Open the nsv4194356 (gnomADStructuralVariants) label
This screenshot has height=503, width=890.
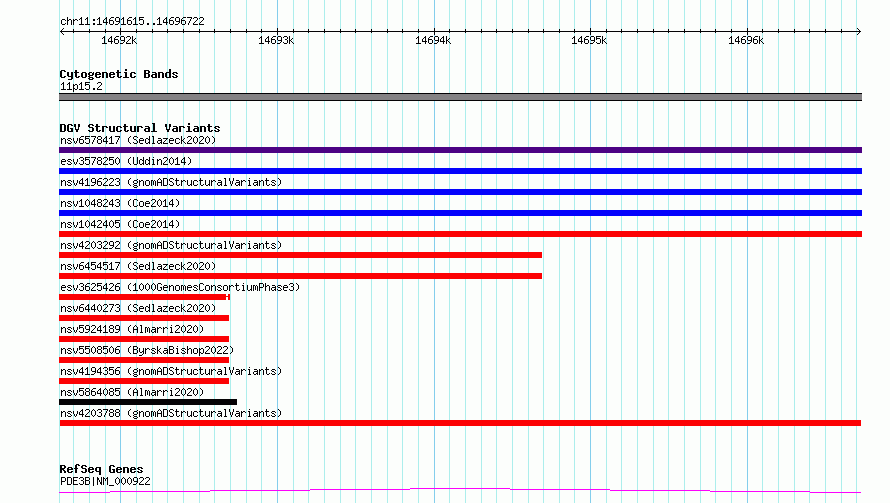click(171, 371)
